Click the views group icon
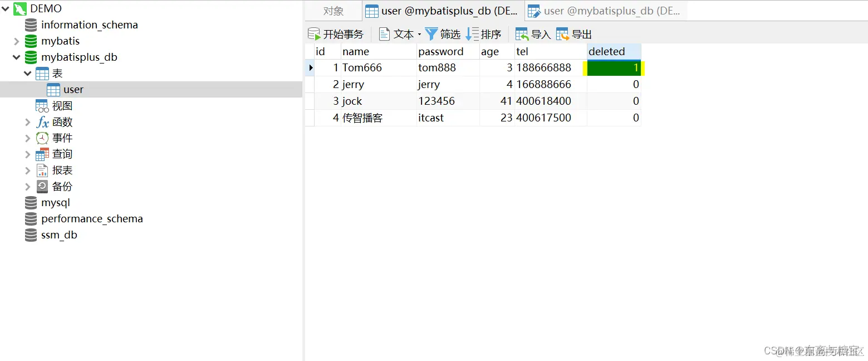The image size is (868, 361). point(42,106)
